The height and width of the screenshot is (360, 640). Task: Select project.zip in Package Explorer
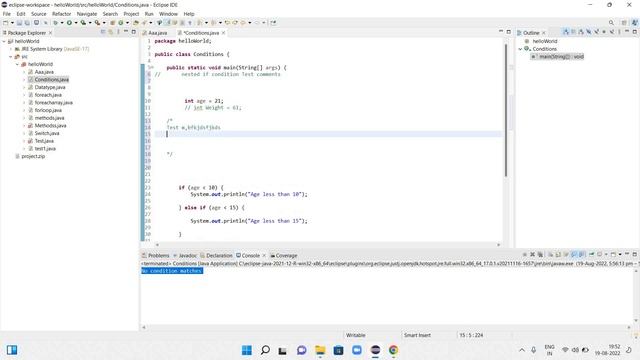pos(33,156)
